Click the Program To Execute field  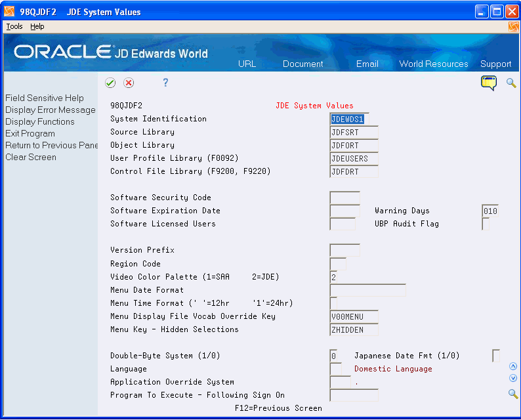click(354, 396)
